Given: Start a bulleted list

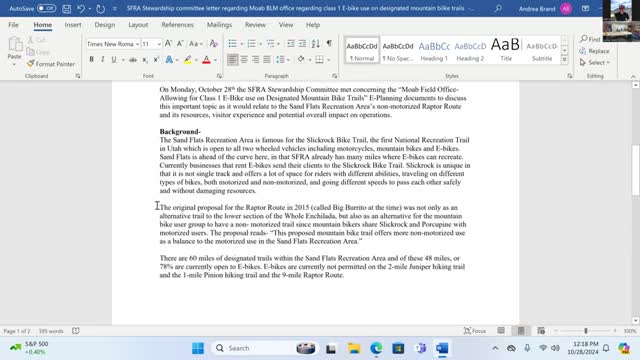Looking at the screenshot, I should pyautogui.click(x=232, y=44).
